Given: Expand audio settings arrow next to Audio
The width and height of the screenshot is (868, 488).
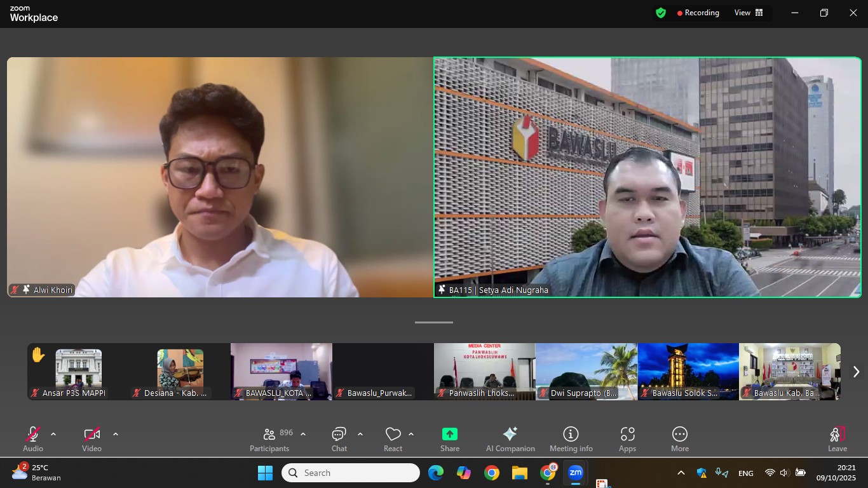Looking at the screenshot, I should tap(53, 434).
